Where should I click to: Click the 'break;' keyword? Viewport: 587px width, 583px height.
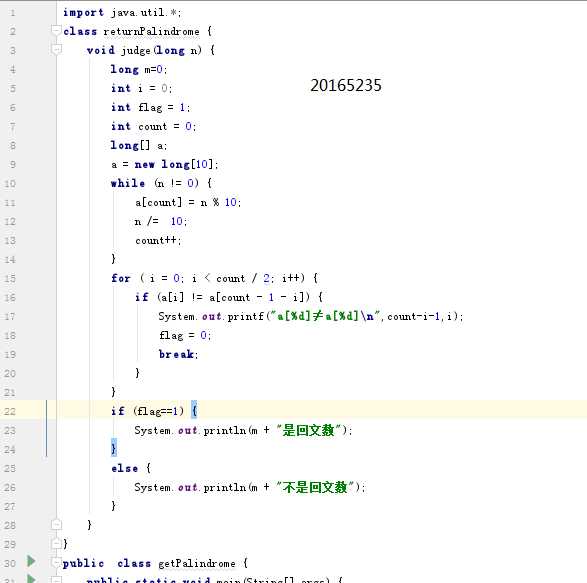coord(179,354)
